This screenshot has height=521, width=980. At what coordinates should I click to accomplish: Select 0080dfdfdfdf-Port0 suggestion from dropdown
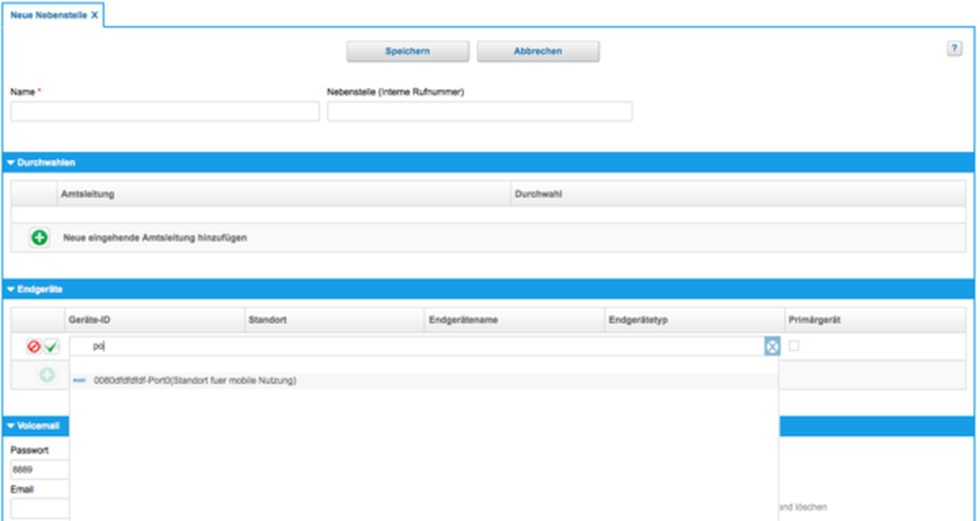(x=195, y=380)
